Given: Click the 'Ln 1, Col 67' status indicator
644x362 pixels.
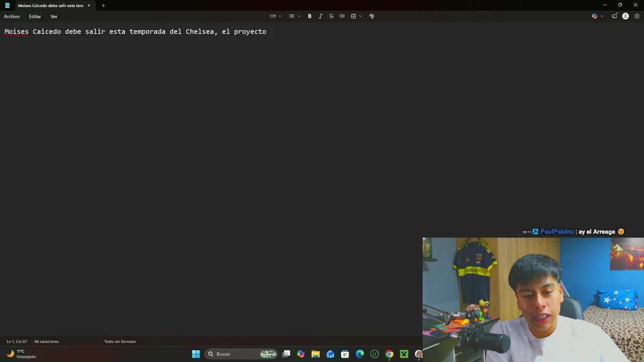Looking at the screenshot, I should pyautogui.click(x=17, y=341).
